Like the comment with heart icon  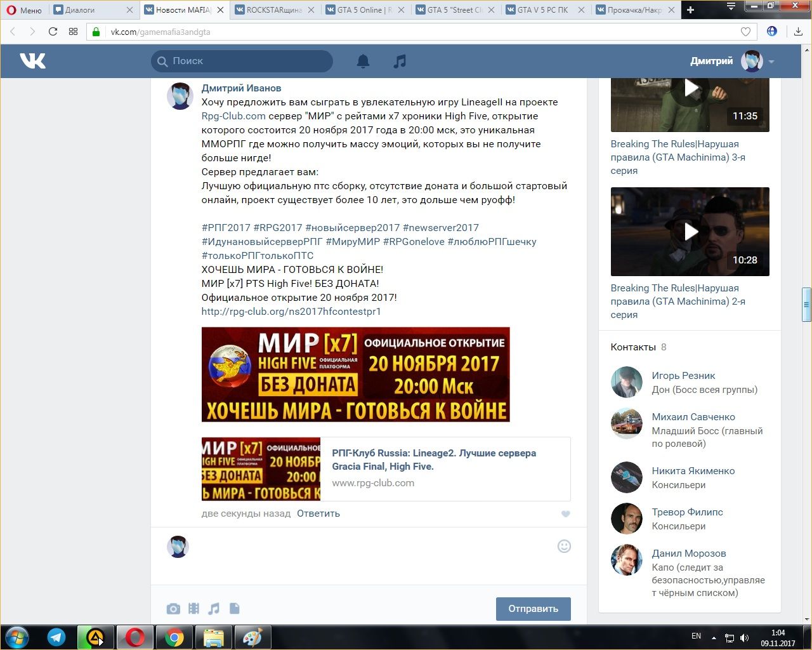pyautogui.click(x=566, y=514)
